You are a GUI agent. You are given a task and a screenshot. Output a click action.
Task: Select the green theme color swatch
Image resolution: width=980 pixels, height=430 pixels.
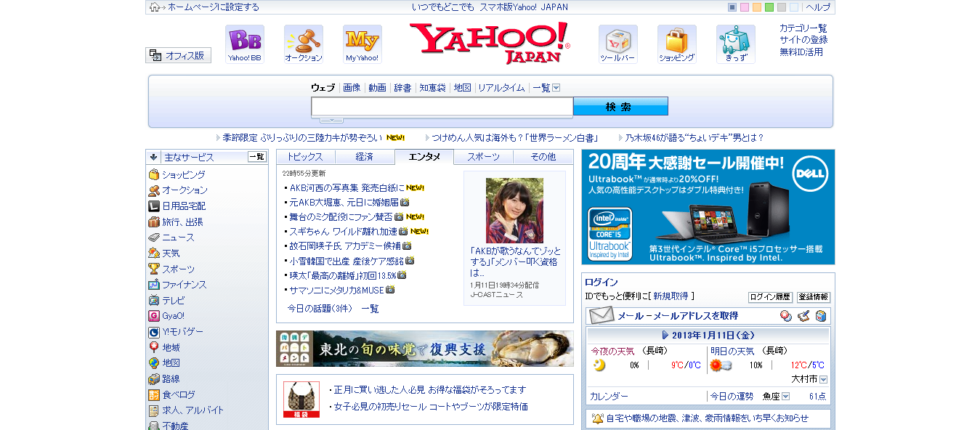[769, 7]
